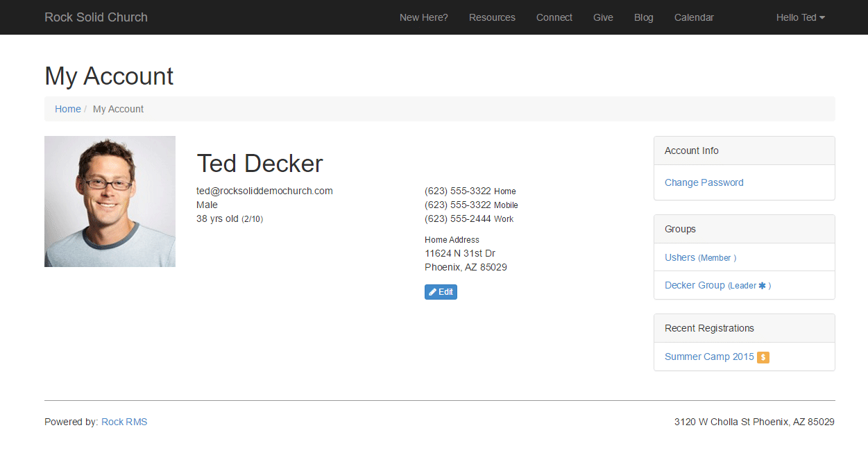This screenshot has width=868, height=455.
Task: Go to Home via the breadcrumb
Action: pyautogui.click(x=68, y=109)
